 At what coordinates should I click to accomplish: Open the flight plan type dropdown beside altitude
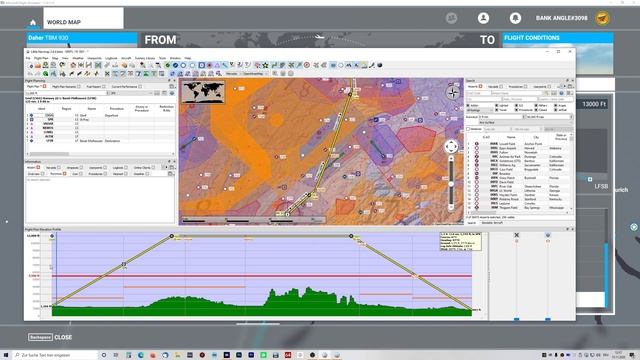click(131, 93)
